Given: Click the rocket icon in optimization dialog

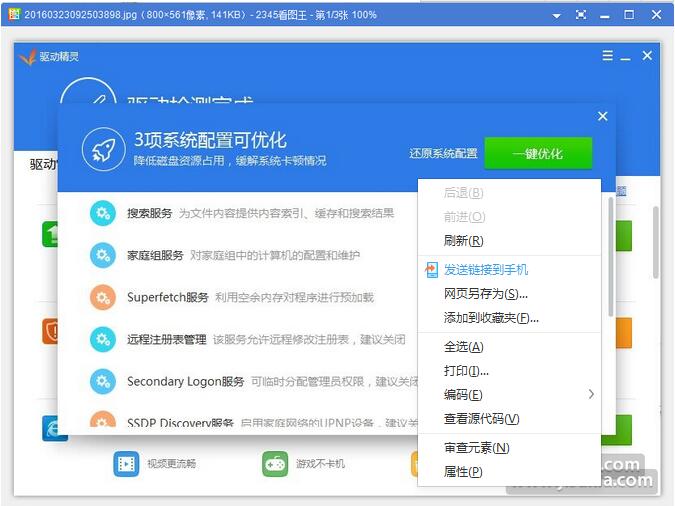Looking at the screenshot, I should (x=104, y=149).
